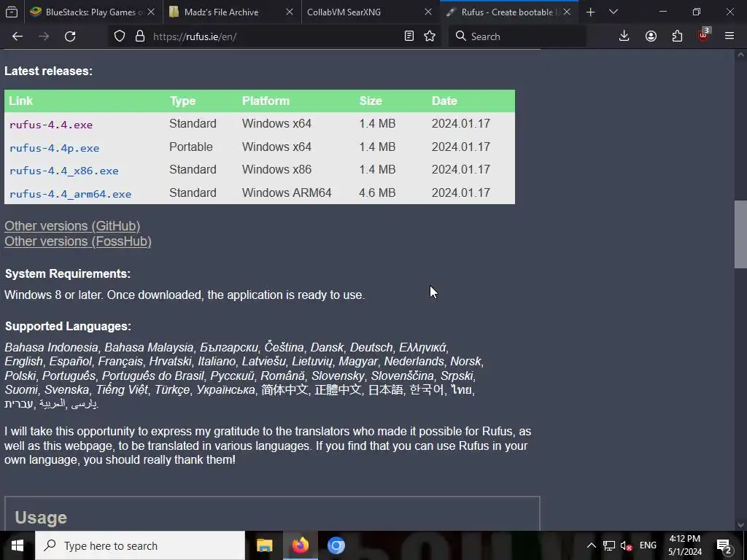This screenshot has width=747, height=560.
Task: Open Other versions (FossHub) link
Action: pyautogui.click(x=77, y=241)
